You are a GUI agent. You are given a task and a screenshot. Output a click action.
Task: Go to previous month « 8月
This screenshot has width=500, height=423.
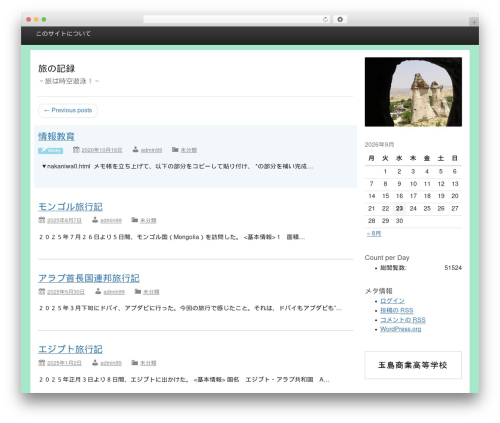[x=374, y=234]
